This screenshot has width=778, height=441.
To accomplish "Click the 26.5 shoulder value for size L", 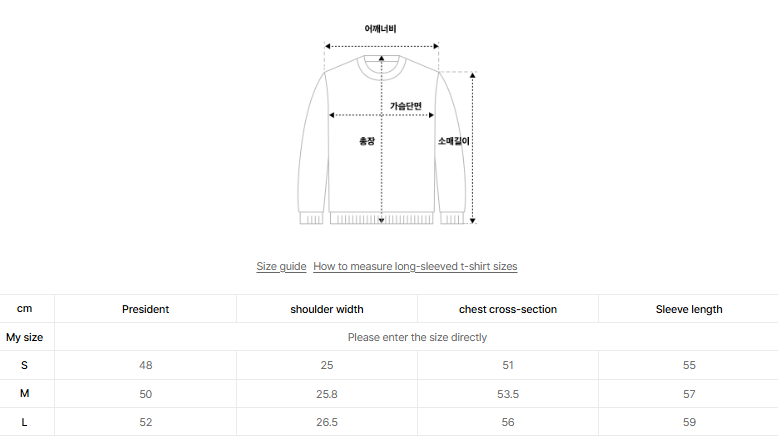I will point(327,422).
